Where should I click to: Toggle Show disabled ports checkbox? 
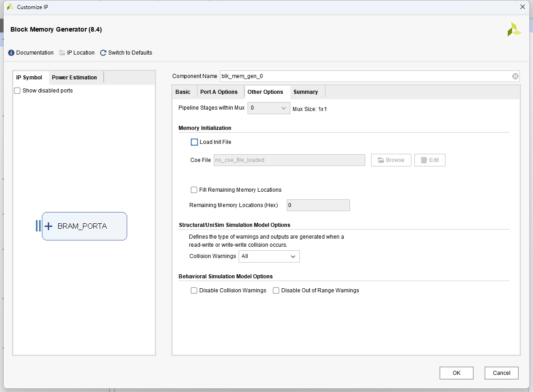pos(17,91)
